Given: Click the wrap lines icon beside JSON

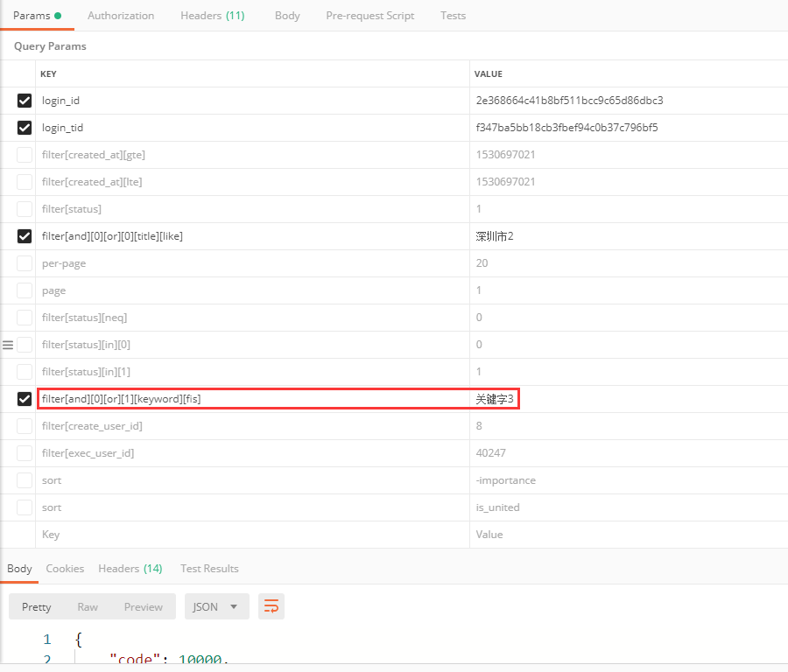Looking at the screenshot, I should click(271, 606).
